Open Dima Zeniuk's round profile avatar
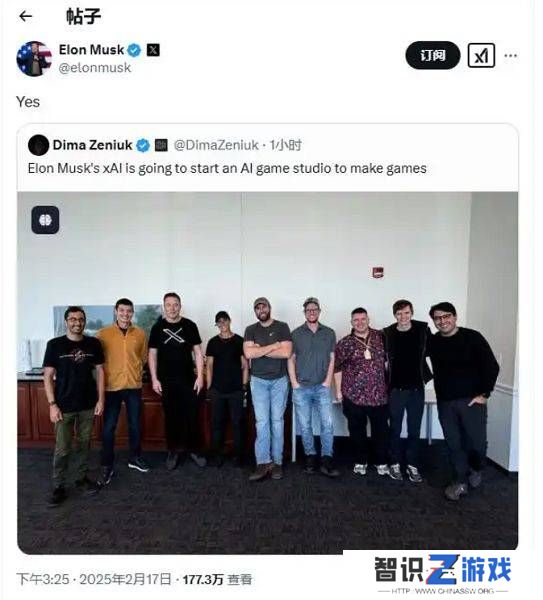This screenshot has height=600, width=543. [x=38, y=145]
